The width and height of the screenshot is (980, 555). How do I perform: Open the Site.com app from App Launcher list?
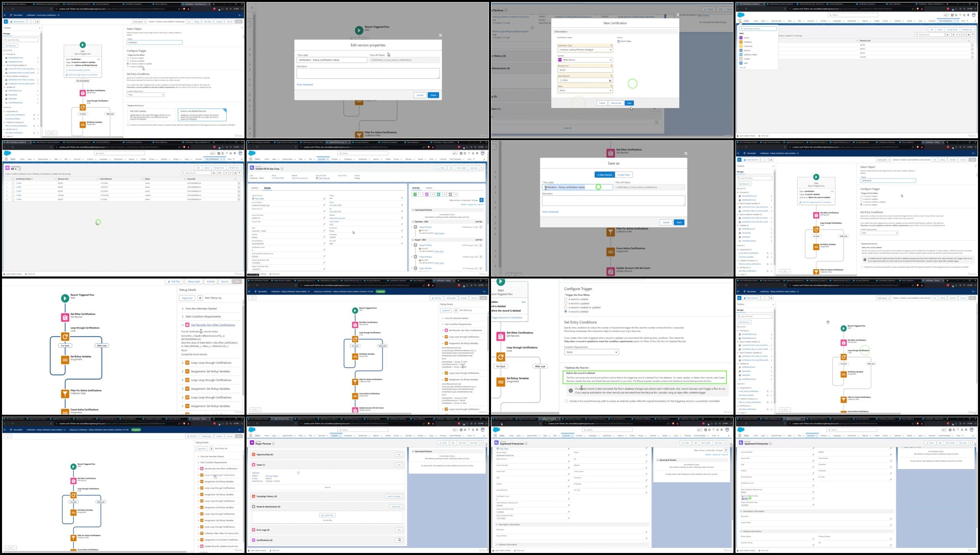[745, 50]
